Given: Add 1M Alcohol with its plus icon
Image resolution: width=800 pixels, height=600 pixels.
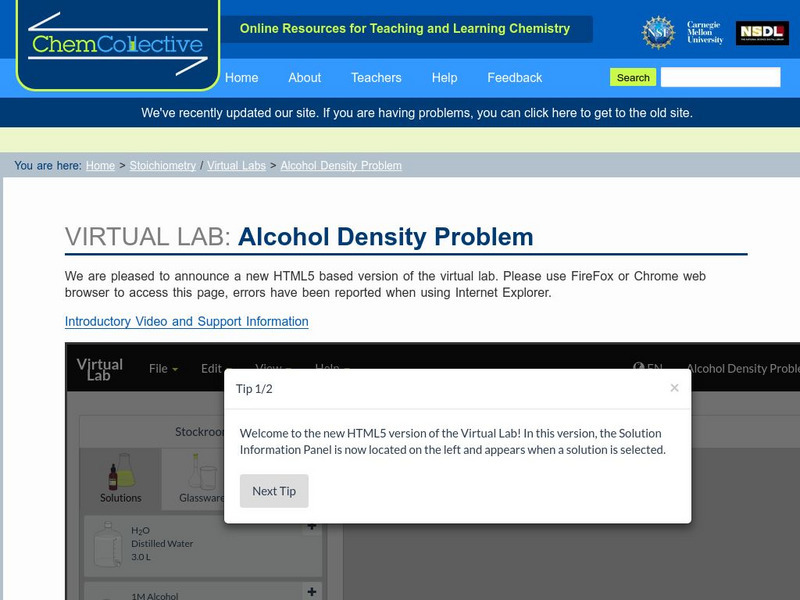Looking at the screenshot, I should [312, 592].
